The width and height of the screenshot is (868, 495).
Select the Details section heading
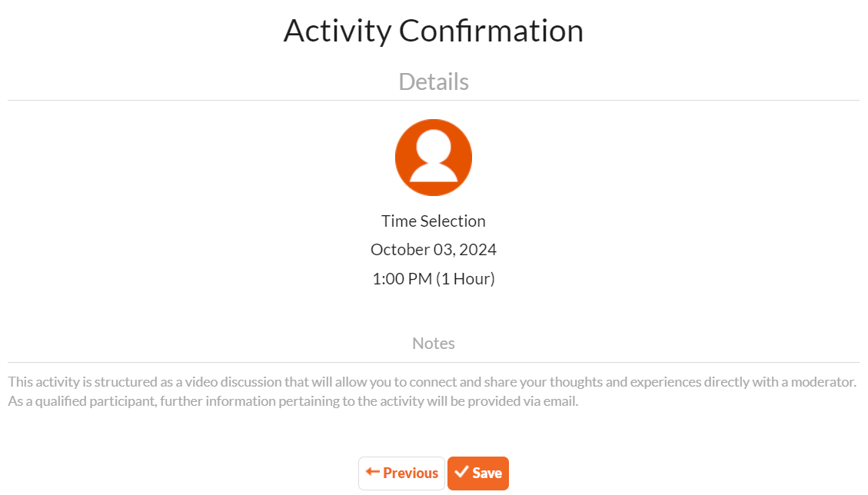click(433, 81)
